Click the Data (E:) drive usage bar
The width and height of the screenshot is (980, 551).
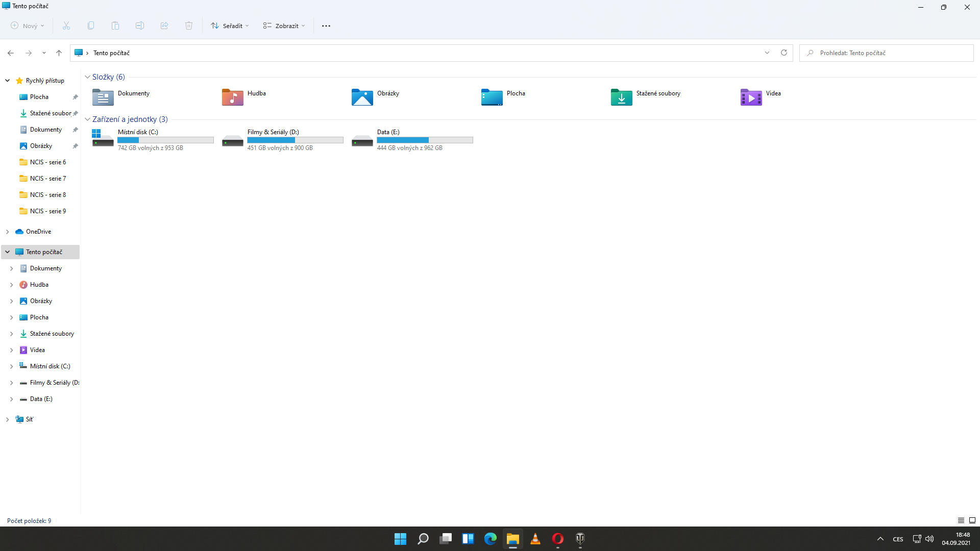click(x=425, y=140)
